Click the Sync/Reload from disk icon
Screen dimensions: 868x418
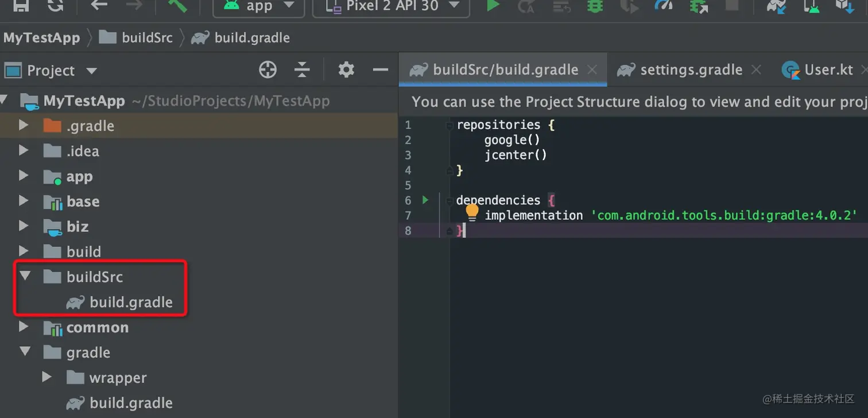coord(56,5)
